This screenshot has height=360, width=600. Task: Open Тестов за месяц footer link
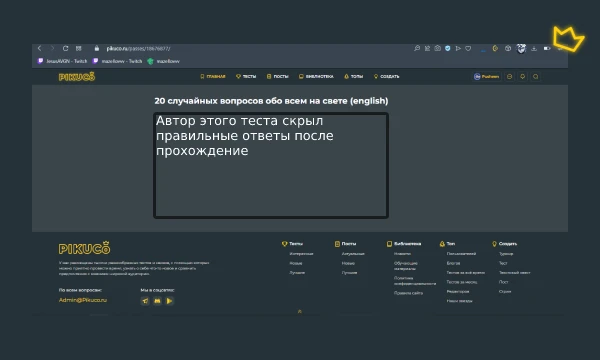(x=462, y=282)
